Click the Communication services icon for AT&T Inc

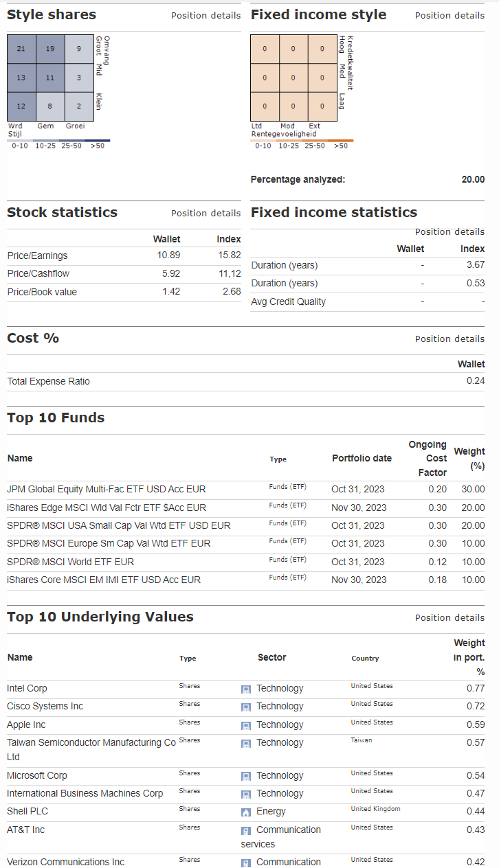click(245, 830)
